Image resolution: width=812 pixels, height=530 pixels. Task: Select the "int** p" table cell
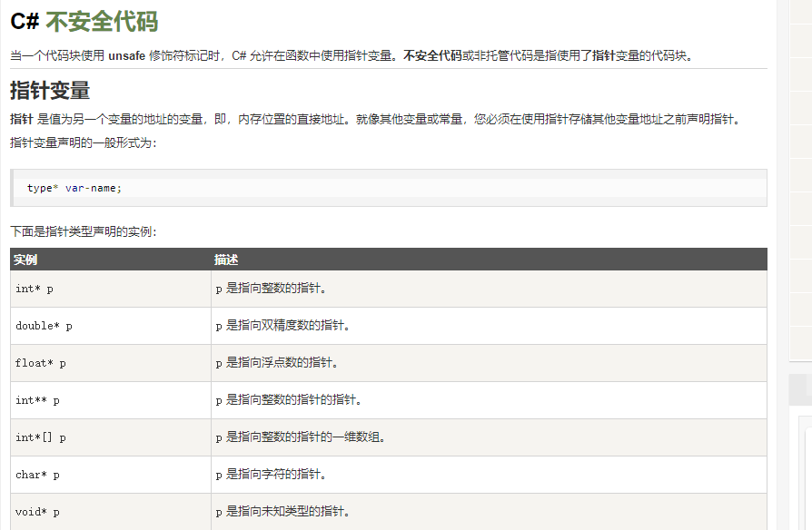coord(110,400)
